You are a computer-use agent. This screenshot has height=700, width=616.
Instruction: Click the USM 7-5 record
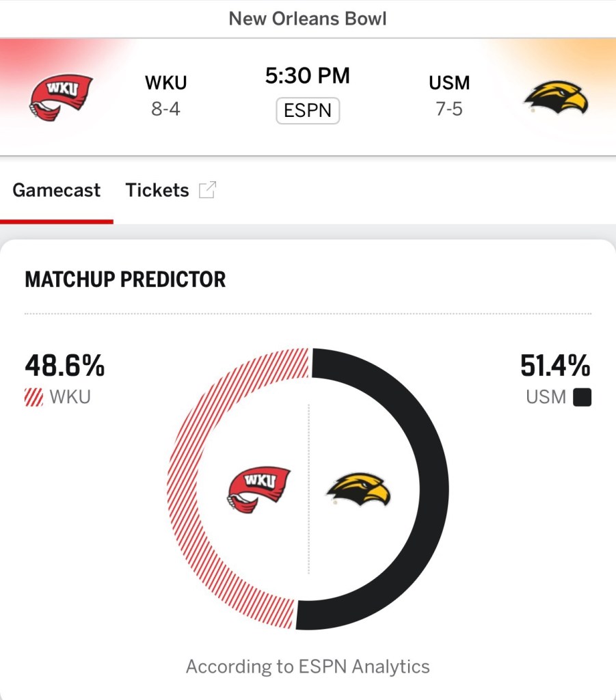pyautogui.click(x=449, y=109)
